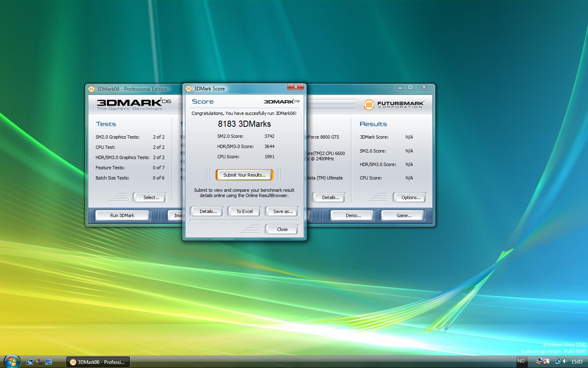Activate the 3DMark06 taskbar button
This screenshot has width=588, height=368.
click(98, 362)
